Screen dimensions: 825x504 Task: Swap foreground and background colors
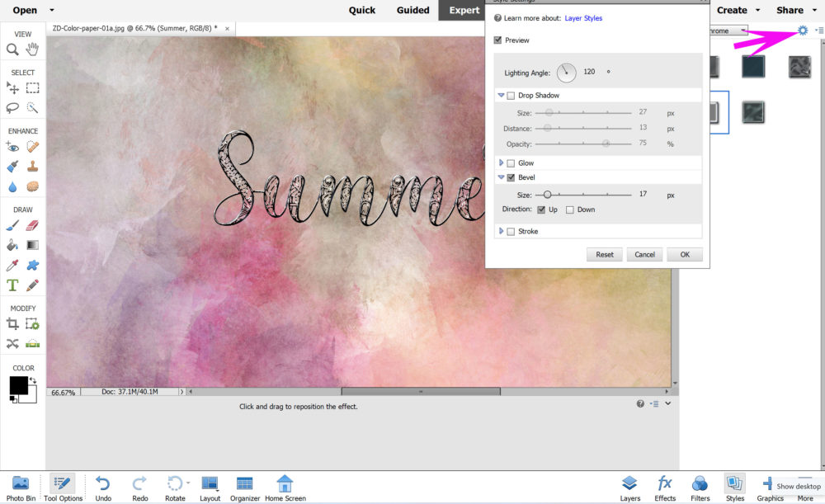[33, 380]
